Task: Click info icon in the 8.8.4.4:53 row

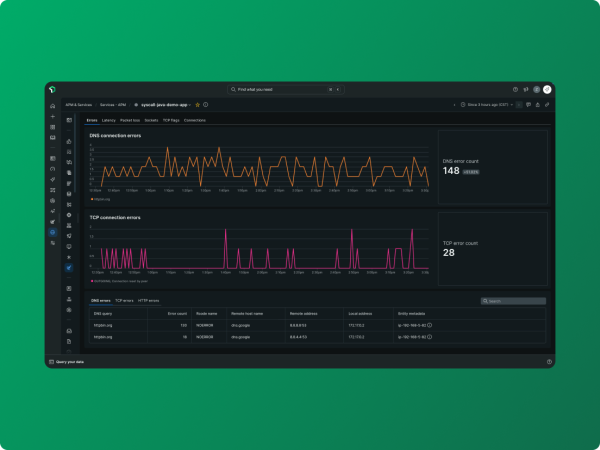Action: 429,337
